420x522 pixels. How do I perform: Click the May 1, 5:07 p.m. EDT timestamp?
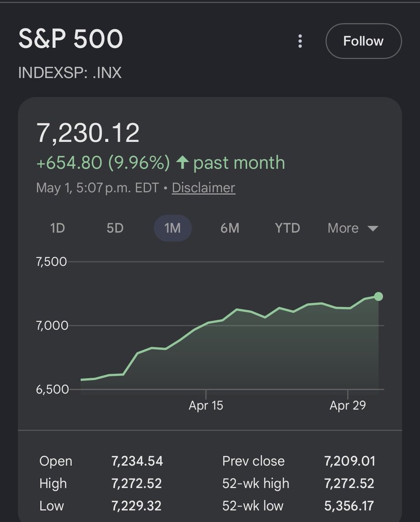97,188
